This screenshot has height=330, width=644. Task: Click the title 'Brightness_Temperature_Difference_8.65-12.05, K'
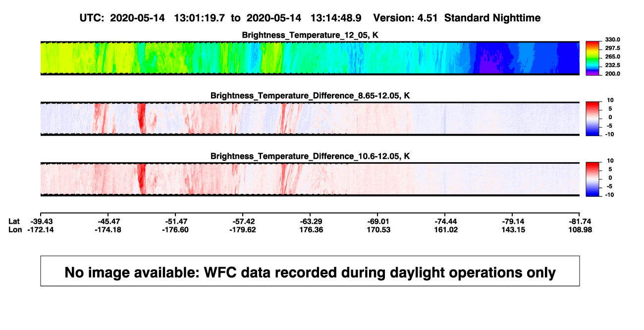tap(310, 95)
